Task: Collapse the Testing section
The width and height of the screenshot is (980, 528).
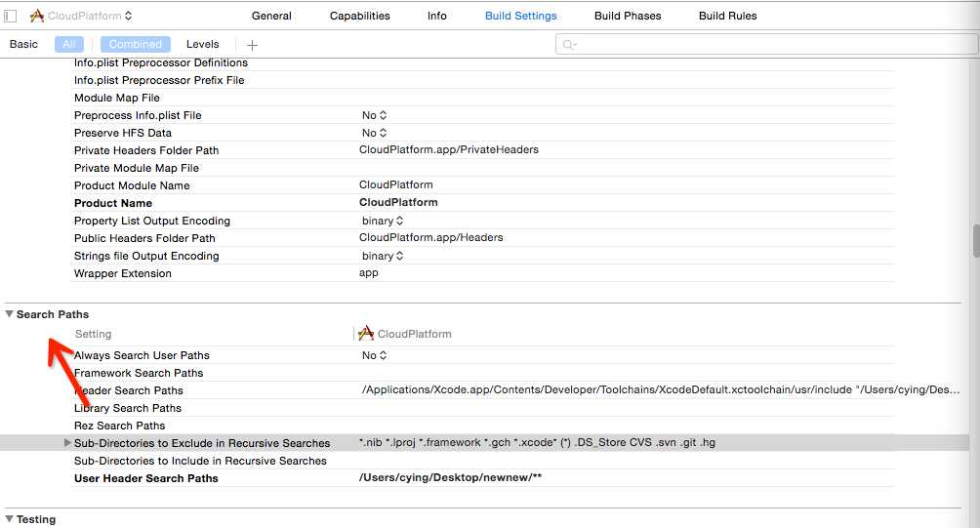Action: (x=10, y=519)
